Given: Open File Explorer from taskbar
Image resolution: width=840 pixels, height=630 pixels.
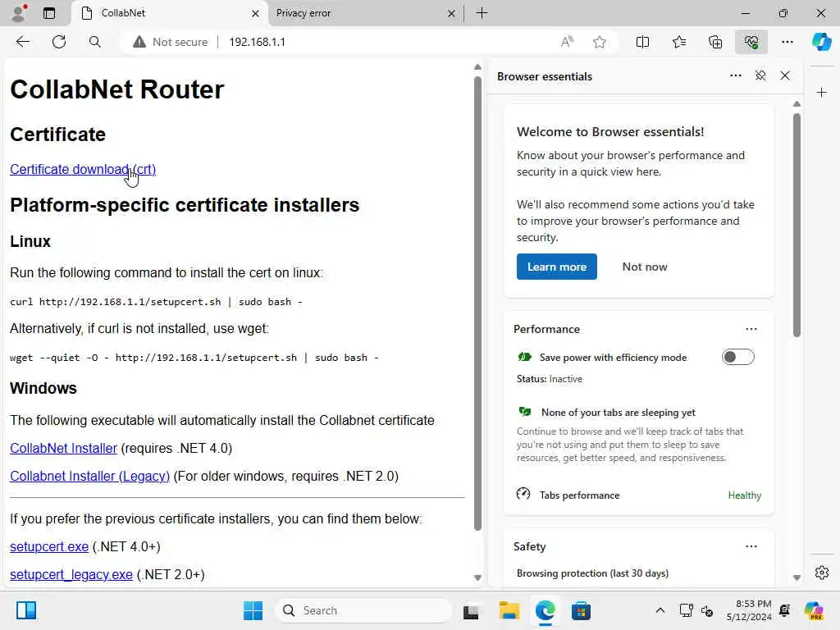Looking at the screenshot, I should tap(509, 610).
